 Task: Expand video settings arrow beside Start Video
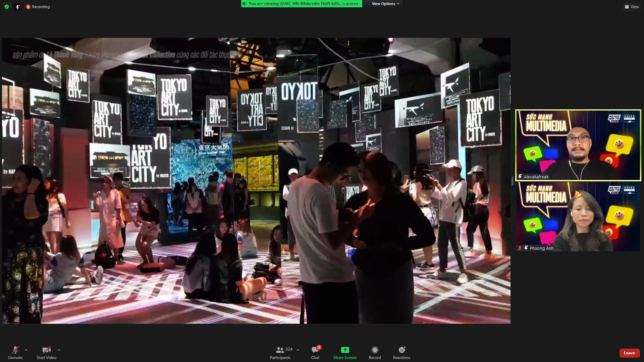tap(59, 350)
